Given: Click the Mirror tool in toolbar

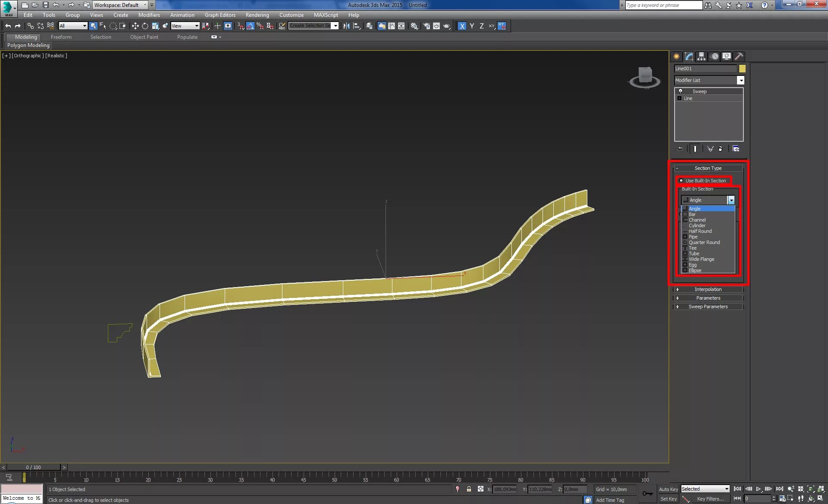Looking at the screenshot, I should coord(346,26).
